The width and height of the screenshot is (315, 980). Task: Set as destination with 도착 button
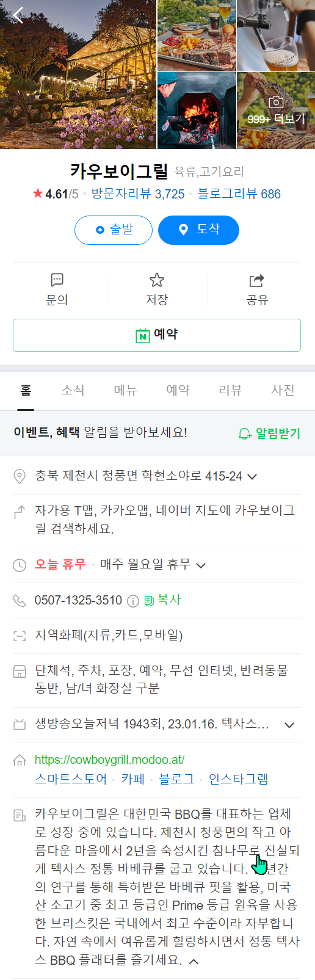click(198, 230)
